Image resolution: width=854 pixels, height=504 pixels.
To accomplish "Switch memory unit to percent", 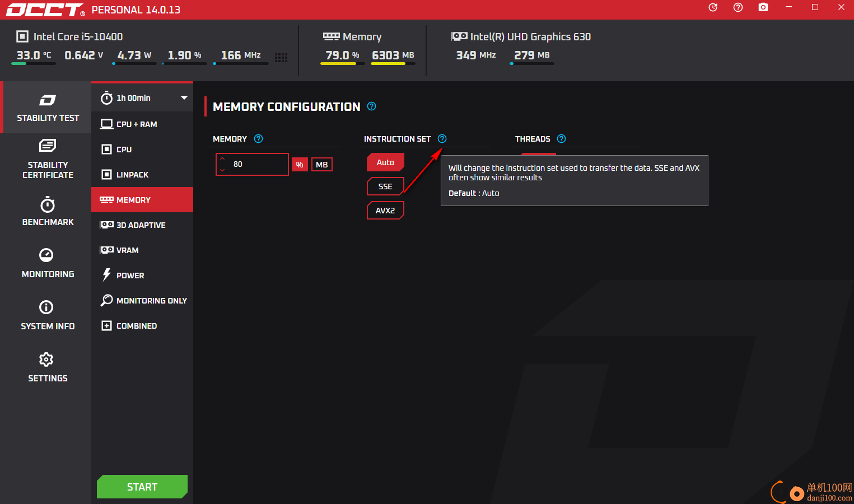I will point(300,165).
